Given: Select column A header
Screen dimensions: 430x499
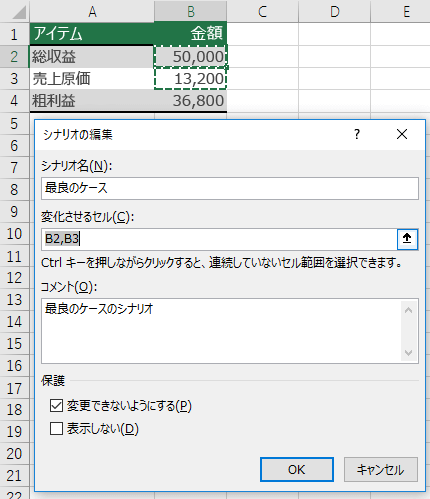Looking at the screenshot, I should pyautogui.click(x=92, y=12).
